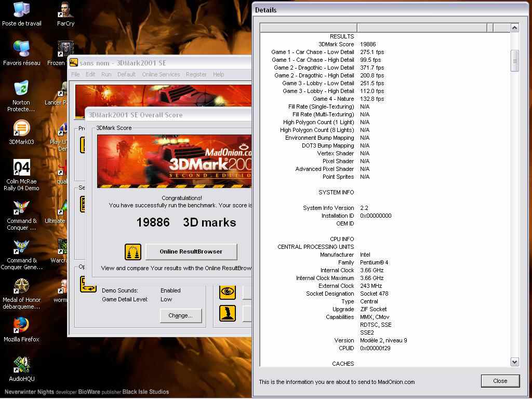Viewport: 532px width, 399px height.
Task: Open the Default menu in 3DMark2001 SE
Action: (126, 74)
